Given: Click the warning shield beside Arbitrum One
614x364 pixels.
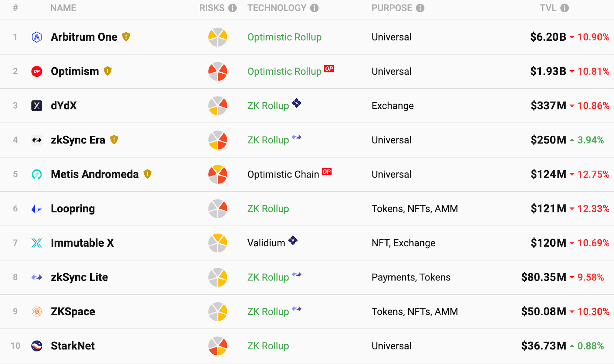Looking at the screenshot, I should 126,37.
